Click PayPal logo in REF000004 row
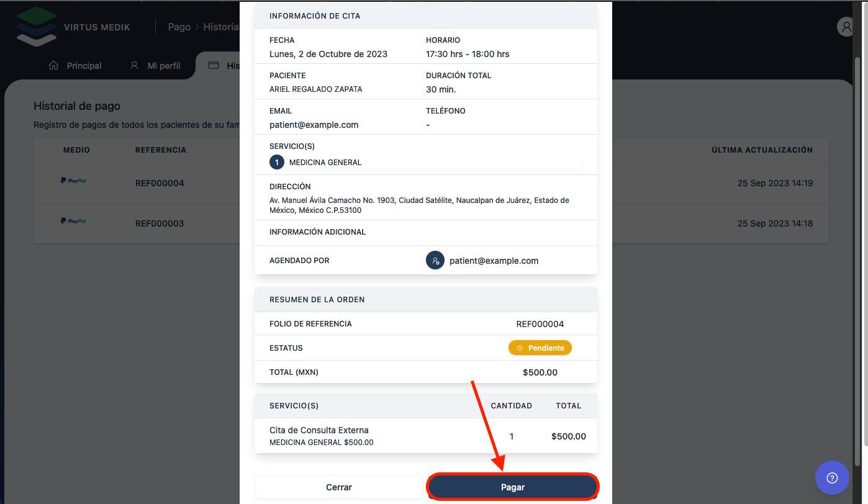Image resolution: width=868 pixels, height=504 pixels. [x=73, y=181]
